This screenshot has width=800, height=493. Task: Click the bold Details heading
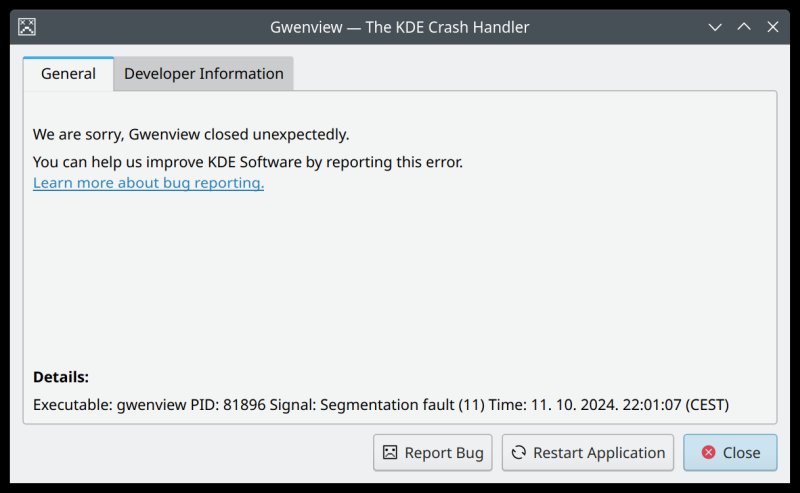click(x=61, y=377)
